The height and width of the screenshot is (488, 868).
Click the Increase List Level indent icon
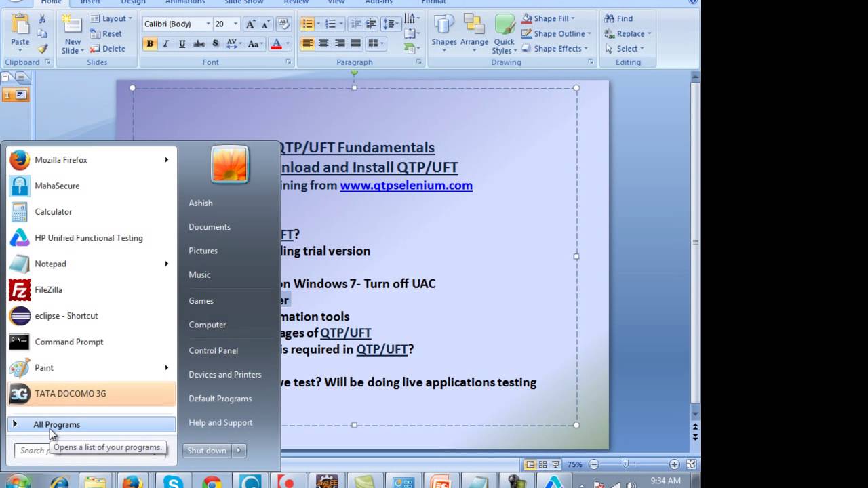(371, 24)
